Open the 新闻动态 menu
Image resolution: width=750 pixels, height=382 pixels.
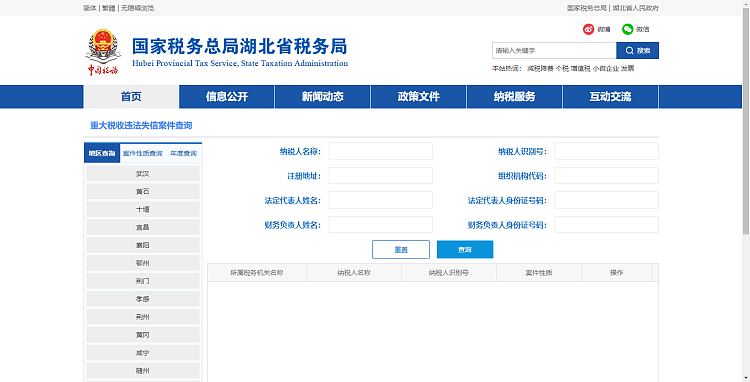pyautogui.click(x=322, y=97)
